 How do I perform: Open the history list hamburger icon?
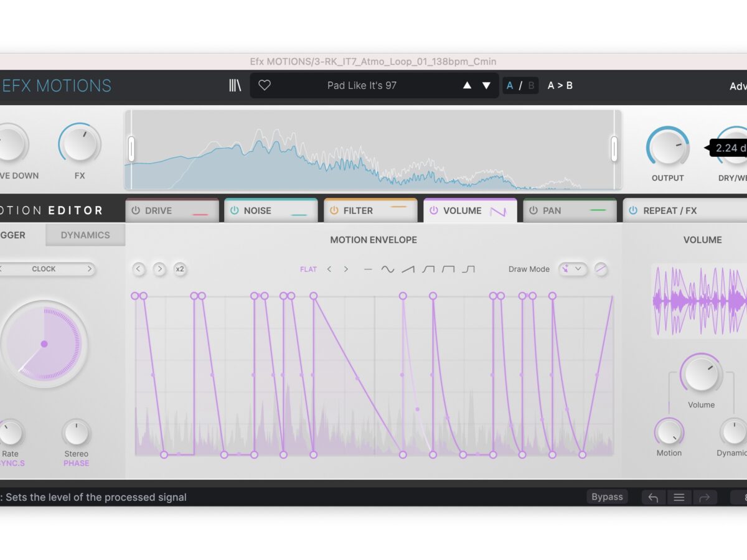point(679,497)
